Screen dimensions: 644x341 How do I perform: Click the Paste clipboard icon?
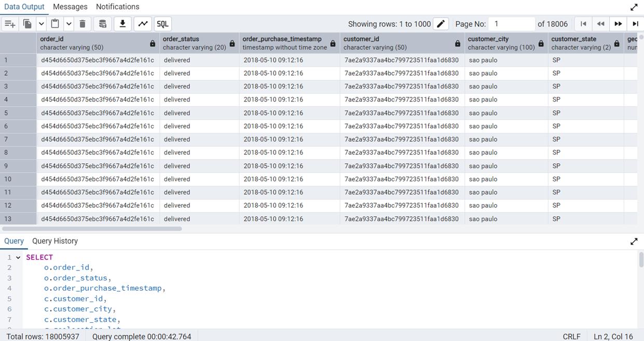pyautogui.click(x=55, y=24)
